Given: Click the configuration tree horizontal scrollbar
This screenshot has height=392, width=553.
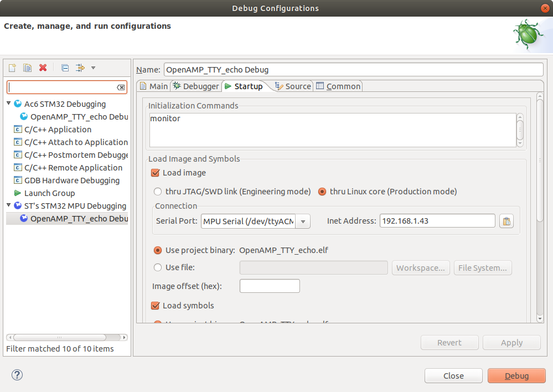Looking at the screenshot, I should point(59,337).
